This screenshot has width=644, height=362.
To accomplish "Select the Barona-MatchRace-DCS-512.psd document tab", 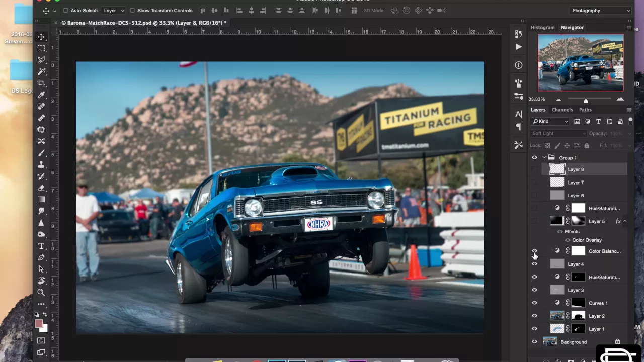I will click(x=144, y=23).
